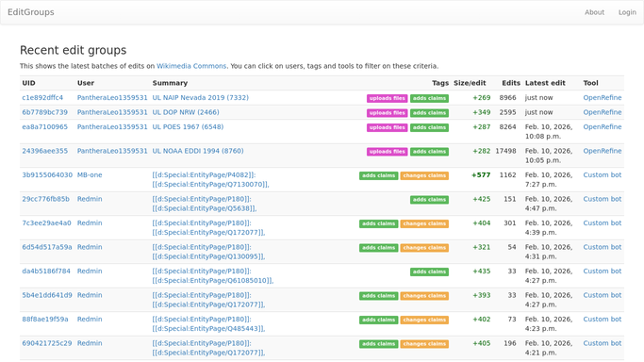Filter by user MB-one

tap(90, 174)
